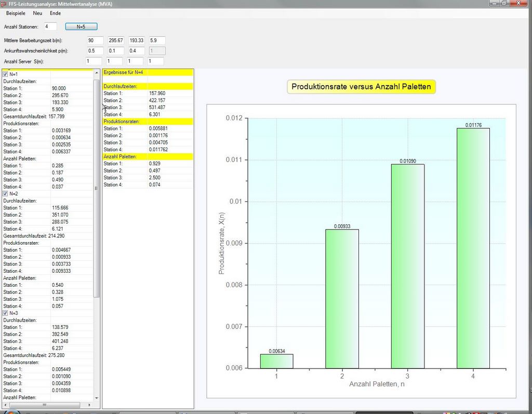
Task: Click the left panel's scroll-down arrow
Action: pyautogui.click(x=96, y=398)
